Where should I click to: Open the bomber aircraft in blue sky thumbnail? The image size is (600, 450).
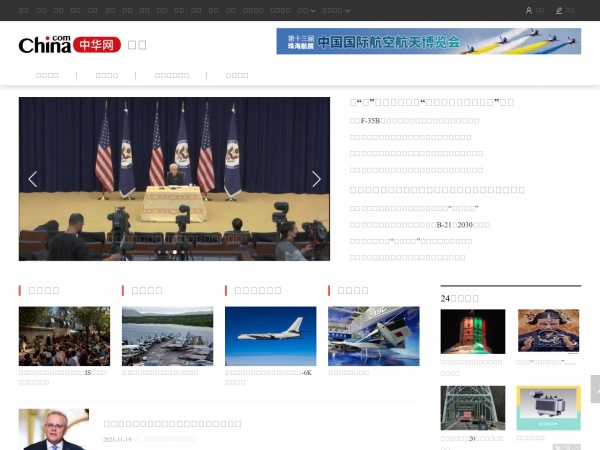[271, 336]
